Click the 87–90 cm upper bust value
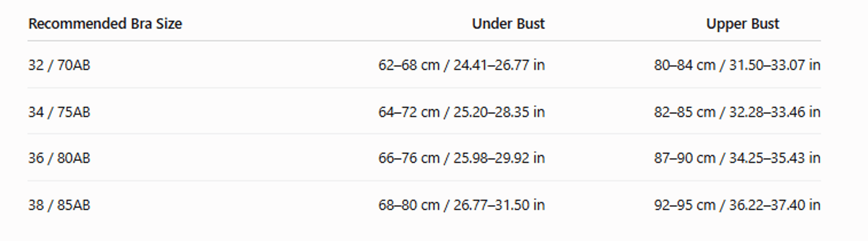 coord(685,158)
